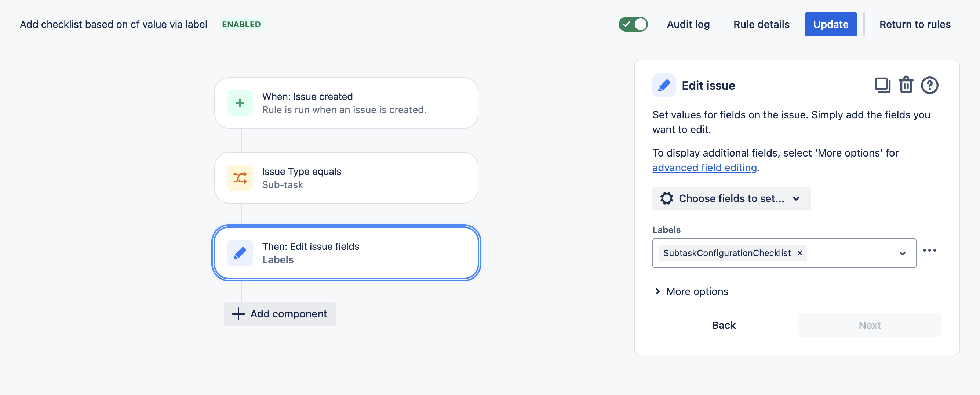Open help with the question mark icon
The image size is (980, 395).
pos(929,85)
